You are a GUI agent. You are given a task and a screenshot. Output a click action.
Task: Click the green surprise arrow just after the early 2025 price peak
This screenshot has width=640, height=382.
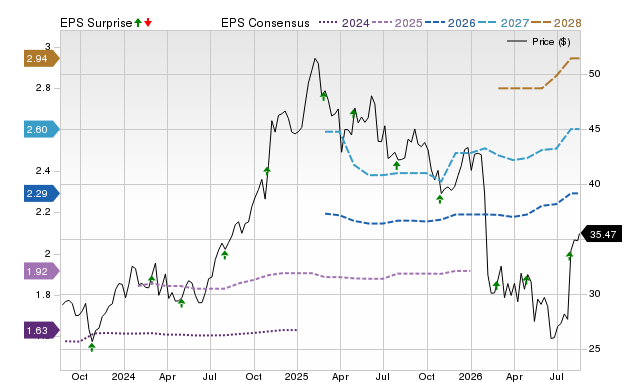(323, 97)
